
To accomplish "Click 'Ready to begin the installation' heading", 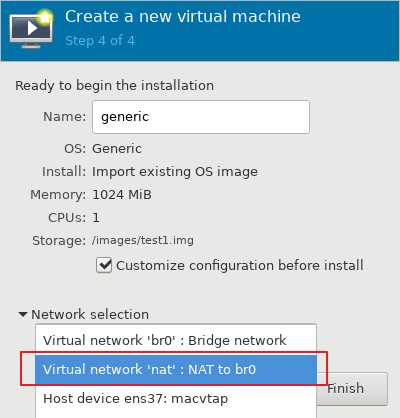I will (114, 86).
